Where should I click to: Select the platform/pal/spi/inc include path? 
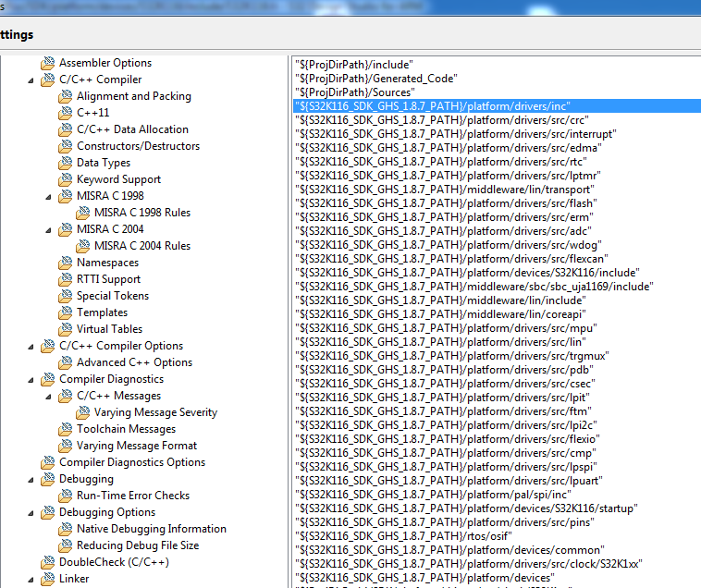[x=433, y=495]
